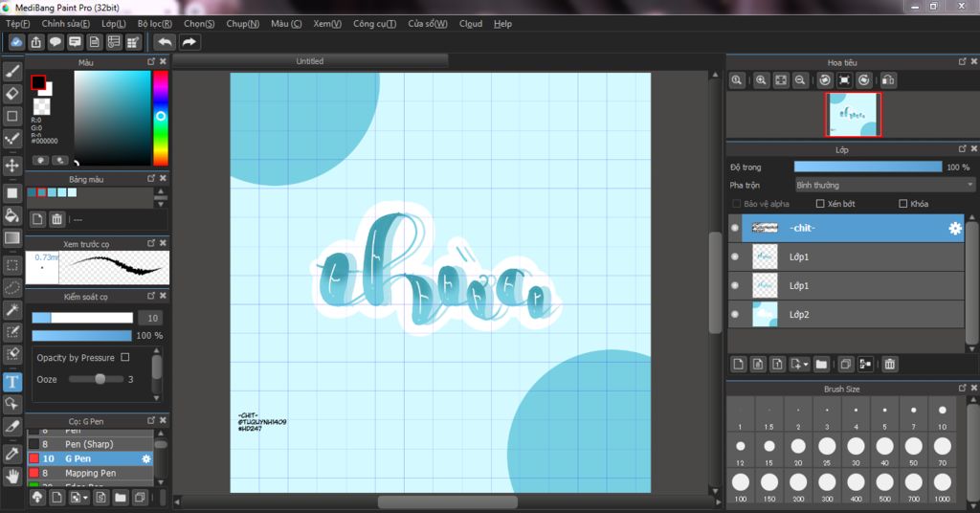Open the Công cụ(T) menu
Viewport: 980px width, 513px height.
[x=374, y=24]
